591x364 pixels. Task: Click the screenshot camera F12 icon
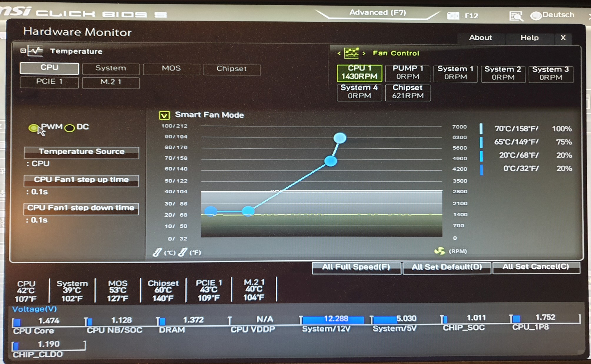(453, 16)
